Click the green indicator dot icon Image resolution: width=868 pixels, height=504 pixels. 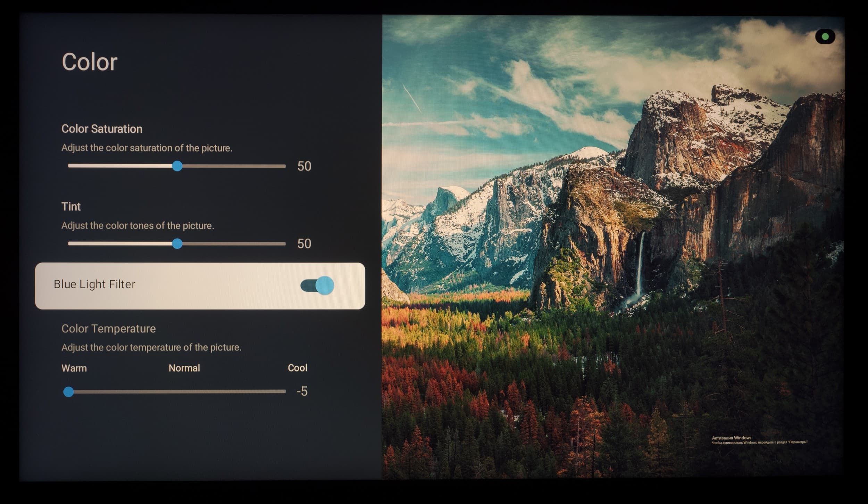pyautogui.click(x=825, y=36)
